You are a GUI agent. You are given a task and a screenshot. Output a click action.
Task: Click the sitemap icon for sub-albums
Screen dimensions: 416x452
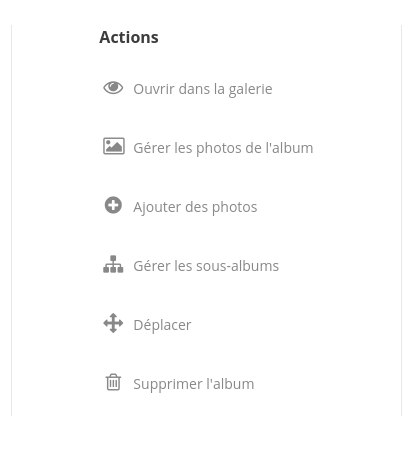tap(113, 264)
